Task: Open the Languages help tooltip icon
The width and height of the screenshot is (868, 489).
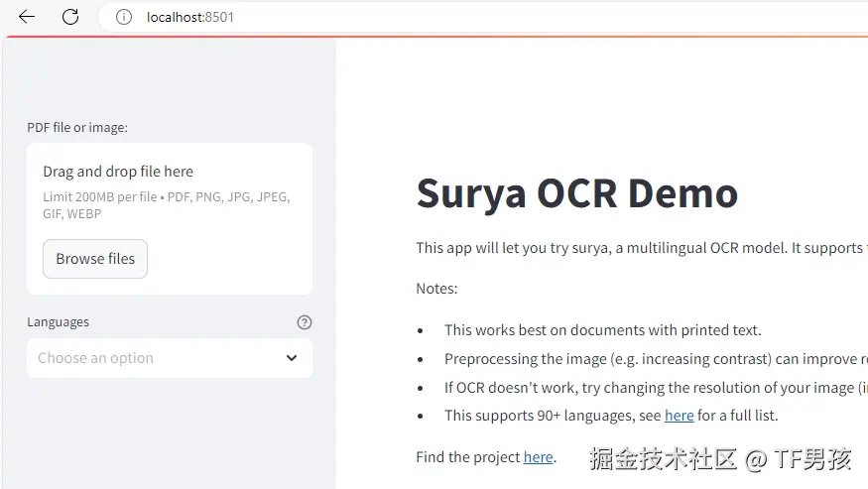Action: point(305,322)
